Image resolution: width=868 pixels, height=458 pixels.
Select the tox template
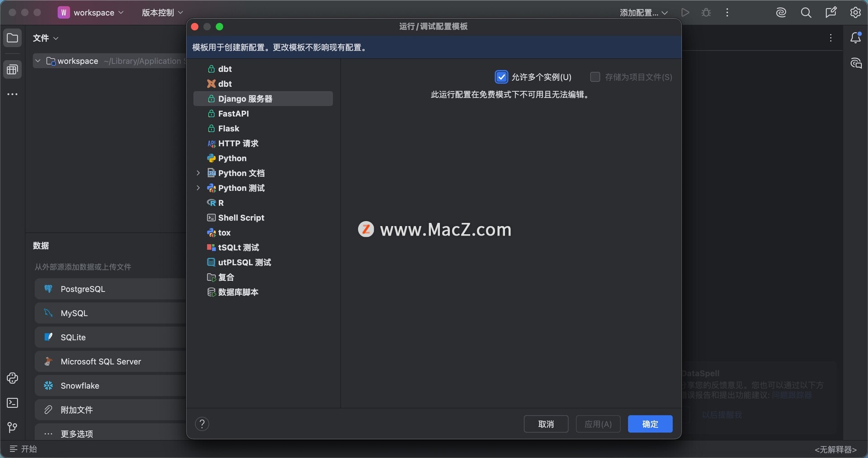tap(263, 233)
